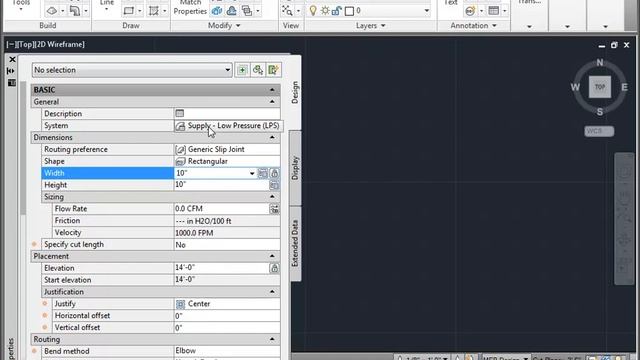Viewport: 640px width, 360px height.
Task: Open the WCS coordinate system dropdown
Action: click(599, 131)
